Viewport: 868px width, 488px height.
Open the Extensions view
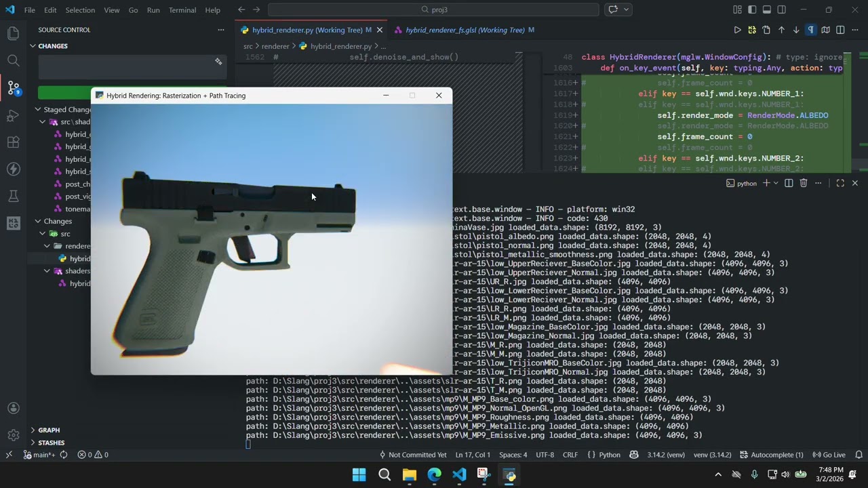point(13,142)
